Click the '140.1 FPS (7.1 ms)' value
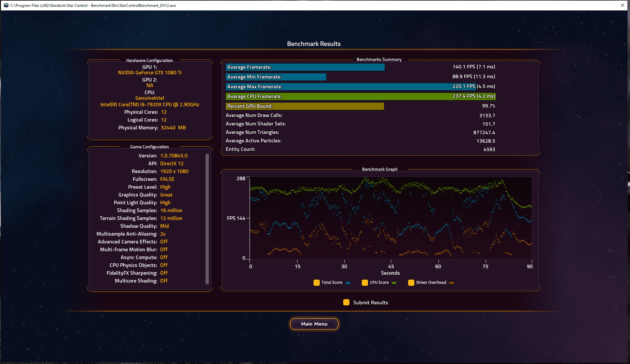The image size is (630, 364). pyautogui.click(x=474, y=67)
